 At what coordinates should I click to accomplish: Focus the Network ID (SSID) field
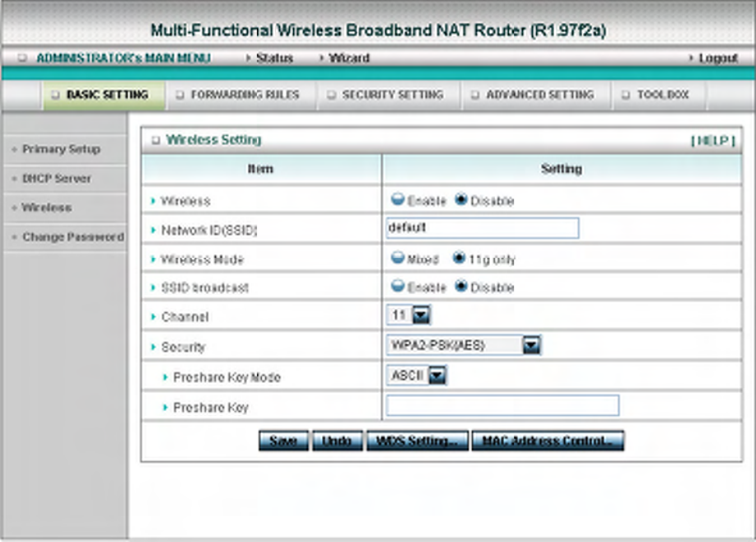click(482, 227)
